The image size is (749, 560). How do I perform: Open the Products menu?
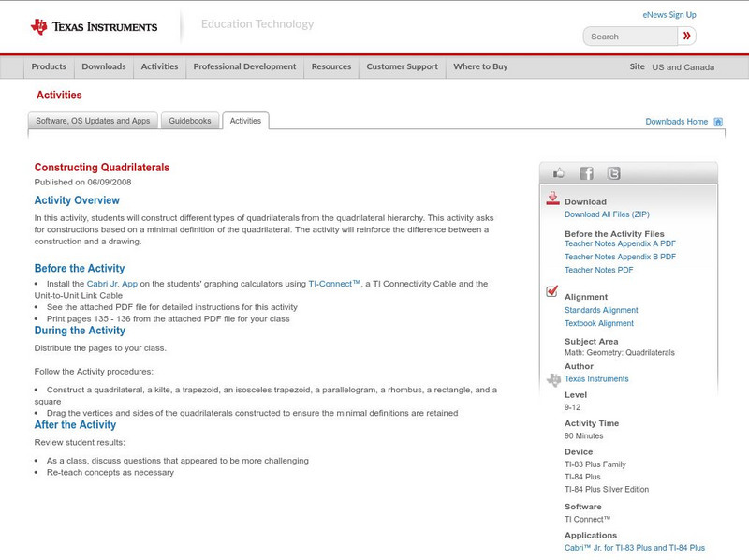coord(49,66)
